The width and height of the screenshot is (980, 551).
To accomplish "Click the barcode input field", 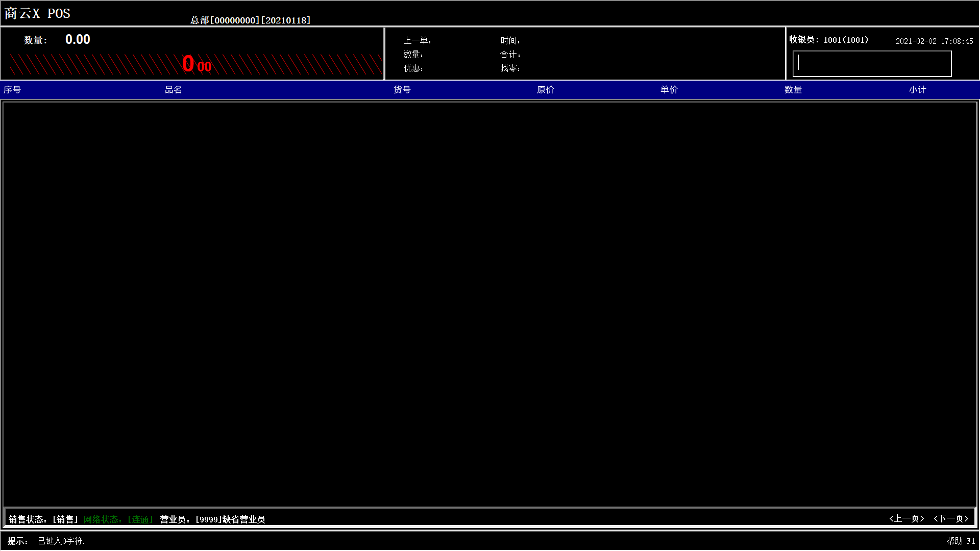I will (x=872, y=63).
